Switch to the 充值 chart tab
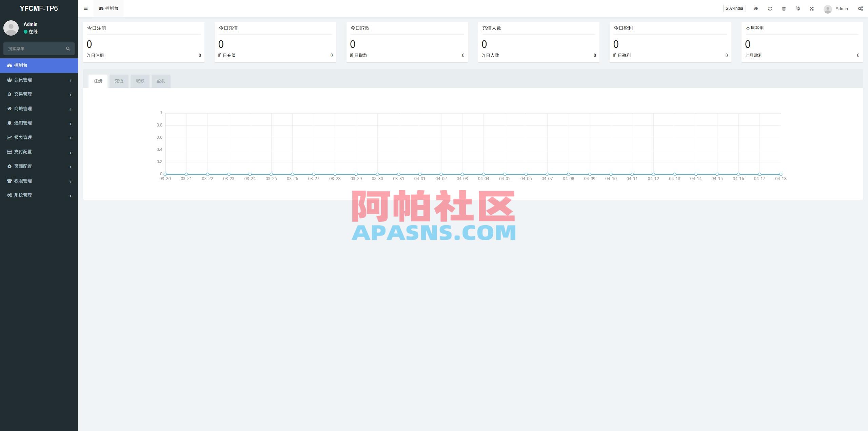 [x=119, y=81]
